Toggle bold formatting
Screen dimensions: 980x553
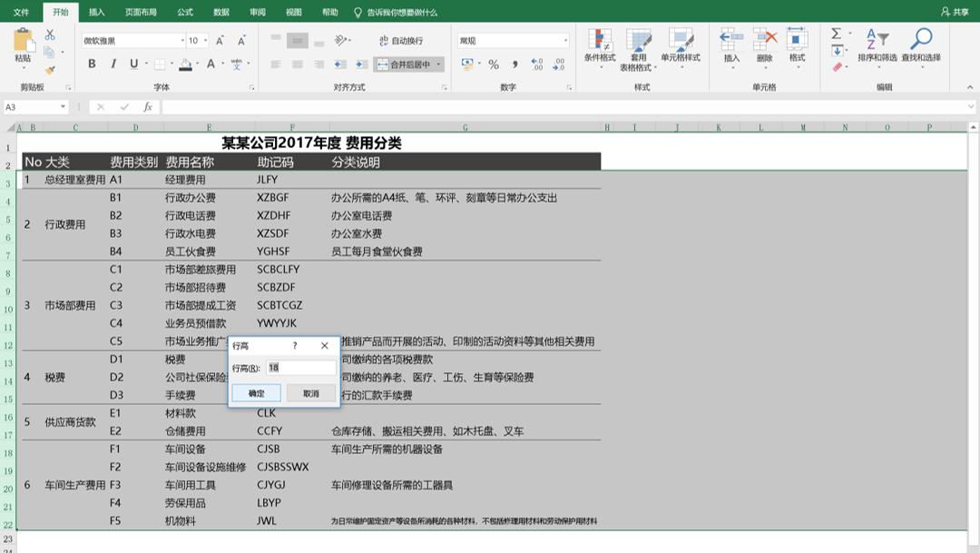[x=92, y=64]
